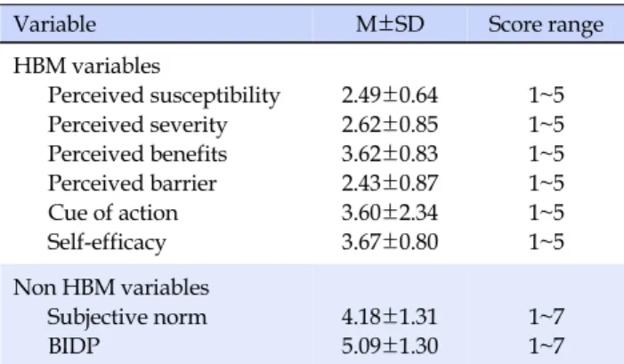Image resolution: width=624 pixels, height=364 pixels.
Task: Click the BIDP row label
Action: tap(74, 346)
